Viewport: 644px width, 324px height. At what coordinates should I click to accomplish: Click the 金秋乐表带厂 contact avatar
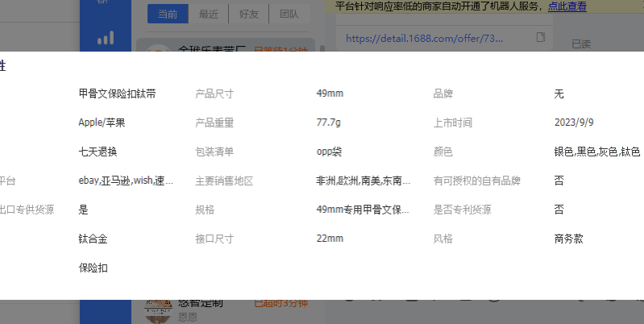(158, 51)
